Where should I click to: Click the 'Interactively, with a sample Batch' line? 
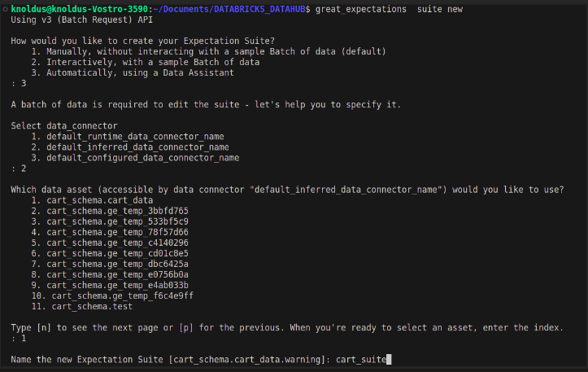pos(153,62)
